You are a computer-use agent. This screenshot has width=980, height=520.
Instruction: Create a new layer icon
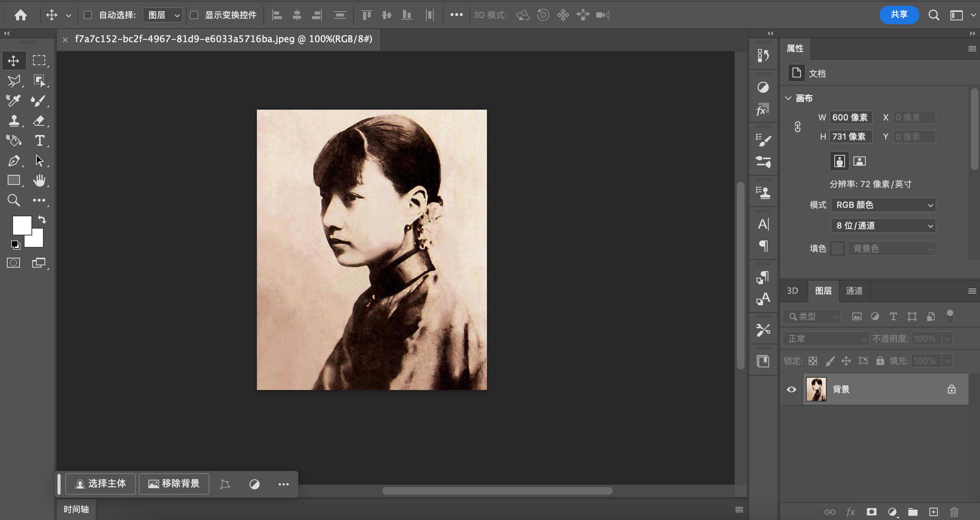coord(933,512)
